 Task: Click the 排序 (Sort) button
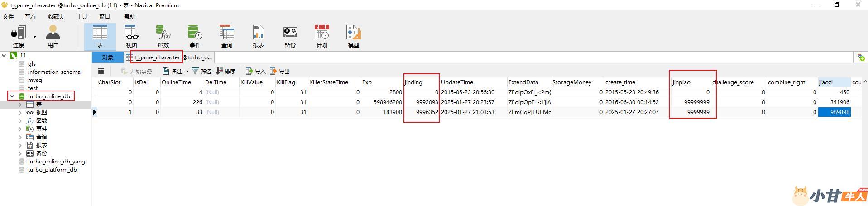coord(226,72)
